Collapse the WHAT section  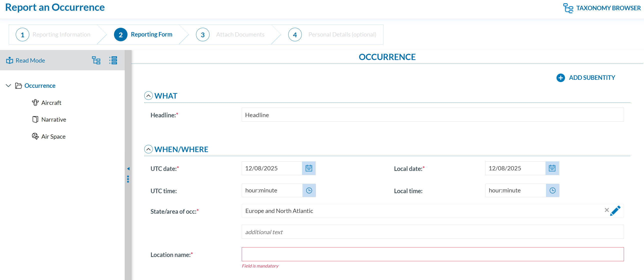coord(148,96)
